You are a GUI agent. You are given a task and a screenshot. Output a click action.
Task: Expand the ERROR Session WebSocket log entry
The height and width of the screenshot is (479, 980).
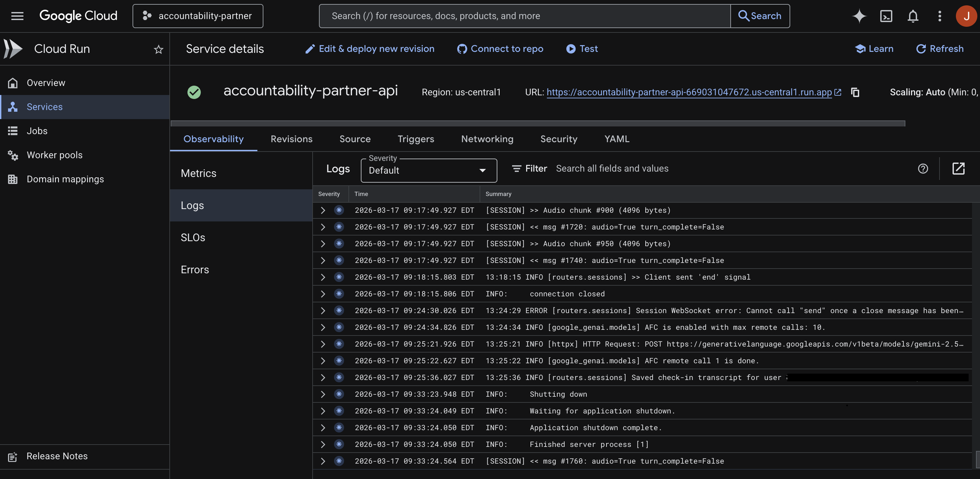[x=323, y=311]
